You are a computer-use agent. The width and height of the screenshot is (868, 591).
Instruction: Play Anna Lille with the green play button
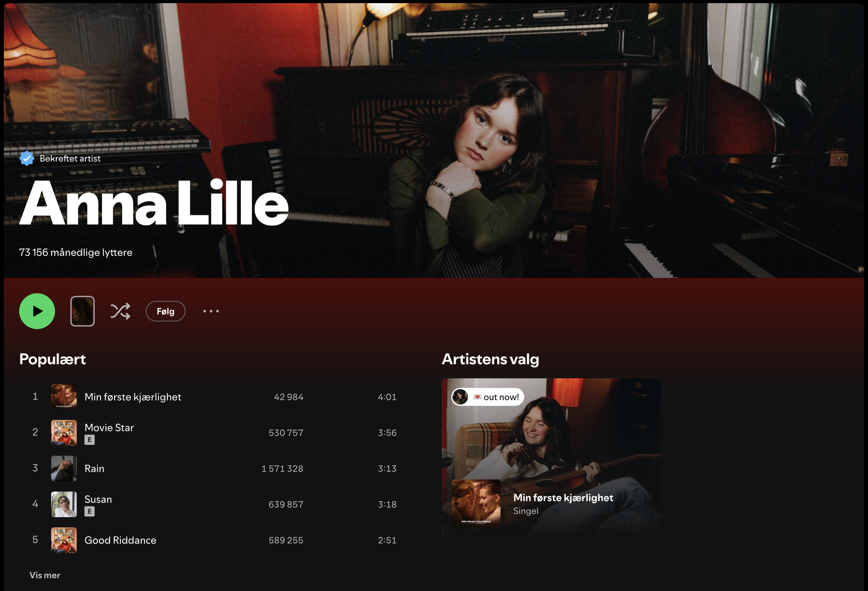coord(37,311)
